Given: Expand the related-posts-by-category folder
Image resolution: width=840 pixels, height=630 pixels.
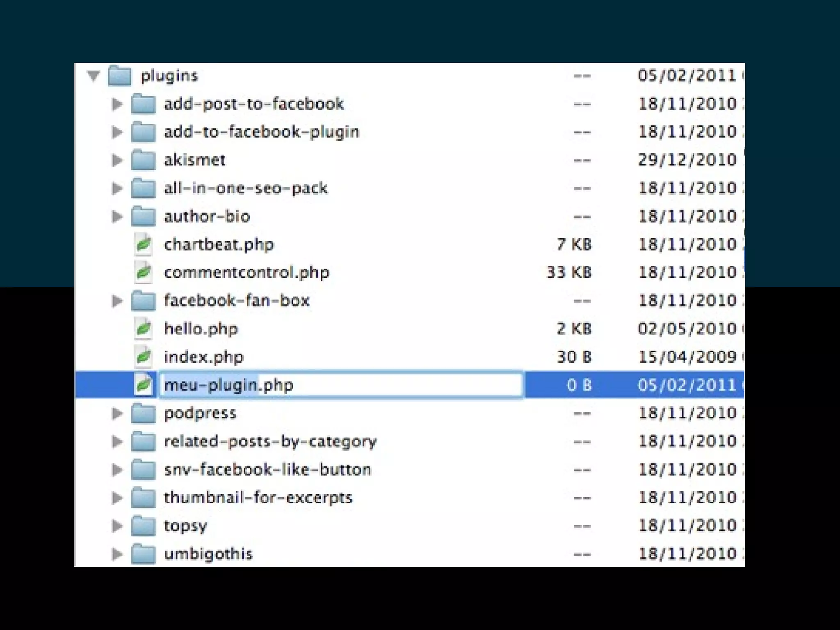Looking at the screenshot, I should tap(117, 442).
